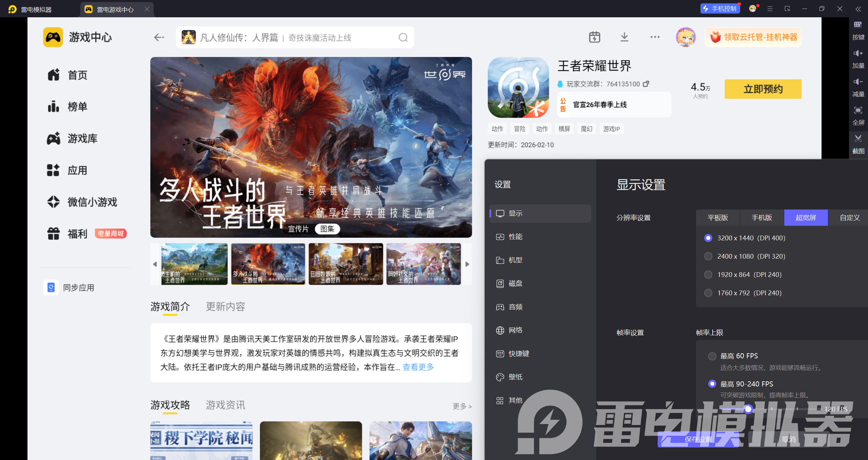Screen dimensions: 868x460
Task: Open the 性能 settings section
Action: pyautogui.click(x=516, y=237)
